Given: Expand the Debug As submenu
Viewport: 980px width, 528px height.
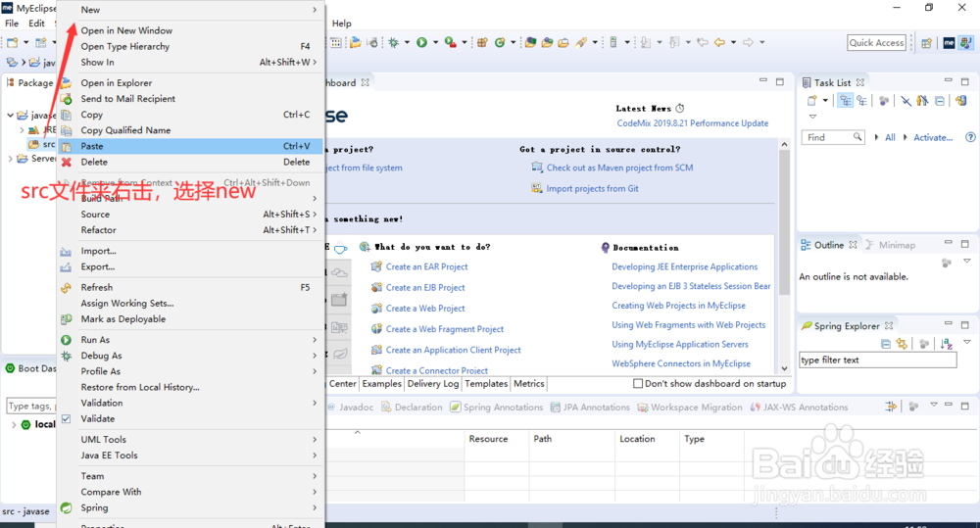Looking at the screenshot, I should coord(191,356).
